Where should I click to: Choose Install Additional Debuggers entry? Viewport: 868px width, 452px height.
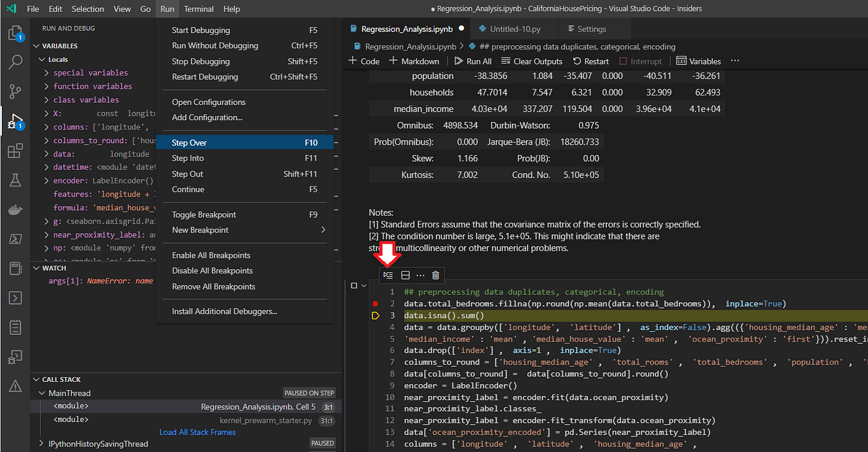coord(245,311)
